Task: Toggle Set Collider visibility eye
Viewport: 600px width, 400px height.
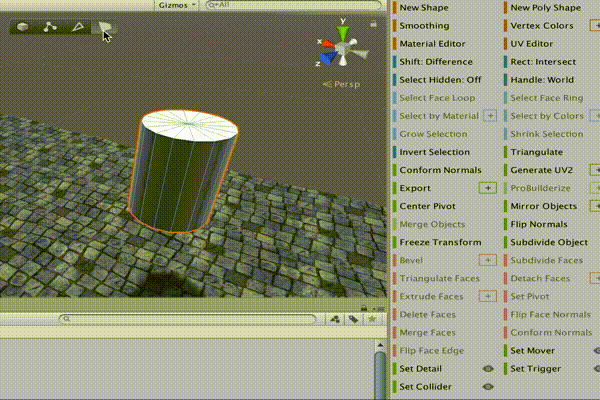Action: [x=488, y=387]
